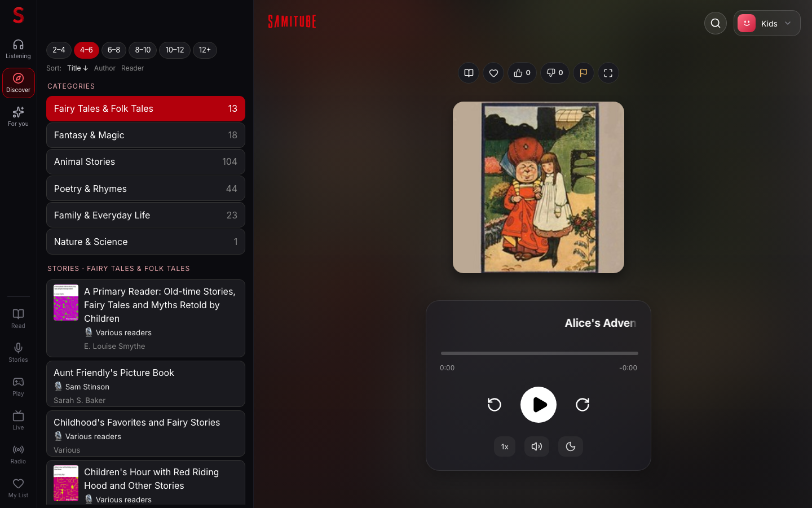This screenshot has height=508, width=812.
Task: Rewind with the skip-back button
Action: tap(495, 405)
